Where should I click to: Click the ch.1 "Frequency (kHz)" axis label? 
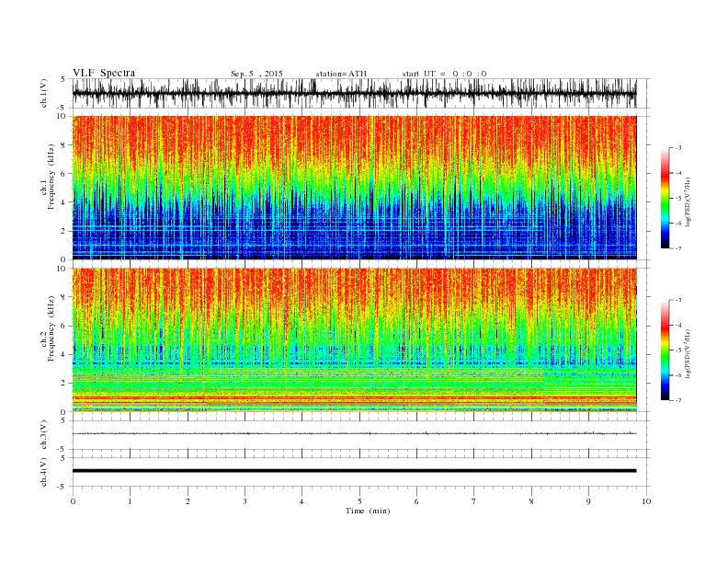[x=51, y=177]
